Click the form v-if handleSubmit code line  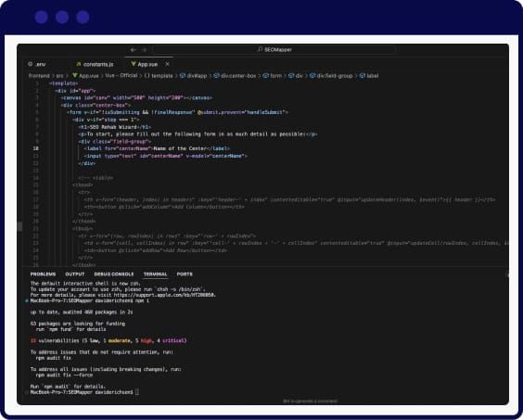pyautogui.click(x=177, y=112)
